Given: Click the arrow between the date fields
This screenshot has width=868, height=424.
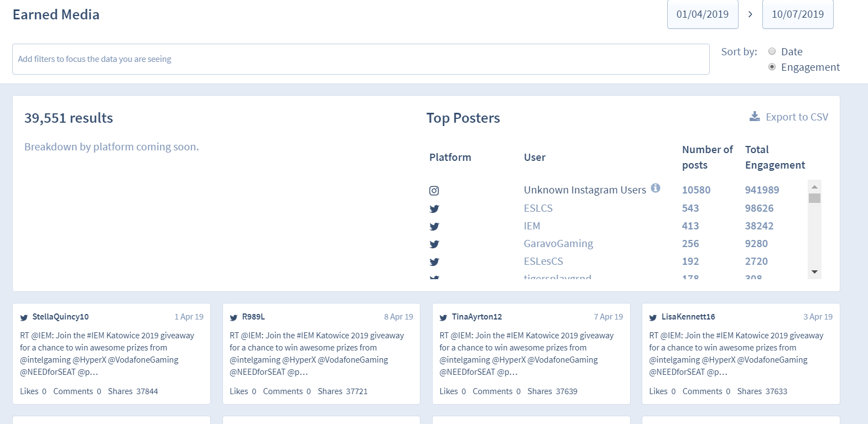Looking at the screenshot, I should point(750,14).
